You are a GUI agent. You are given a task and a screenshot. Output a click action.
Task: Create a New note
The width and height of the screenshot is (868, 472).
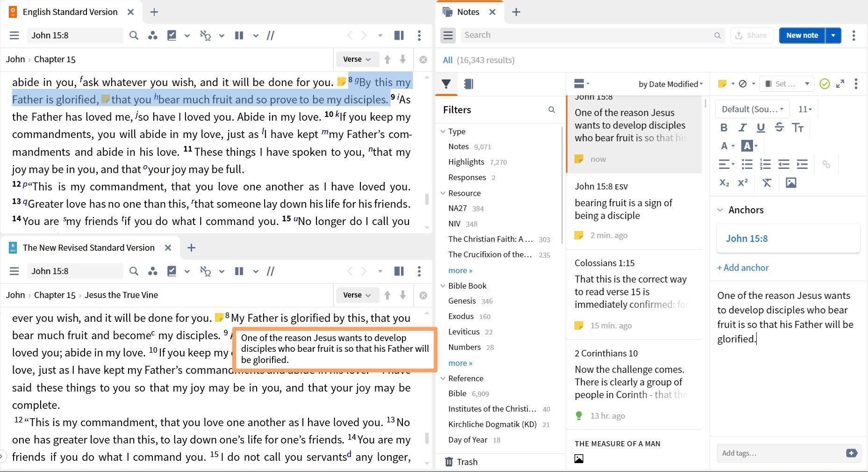(802, 36)
